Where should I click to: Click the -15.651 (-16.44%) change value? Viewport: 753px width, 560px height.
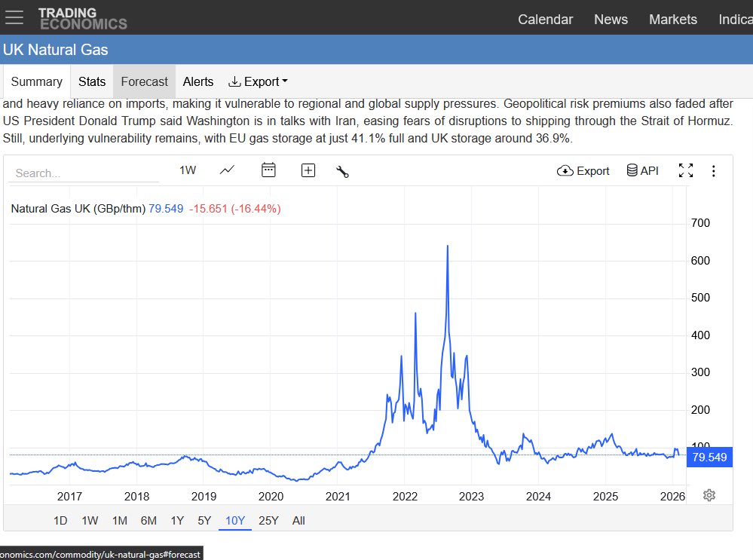pyautogui.click(x=235, y=209)
